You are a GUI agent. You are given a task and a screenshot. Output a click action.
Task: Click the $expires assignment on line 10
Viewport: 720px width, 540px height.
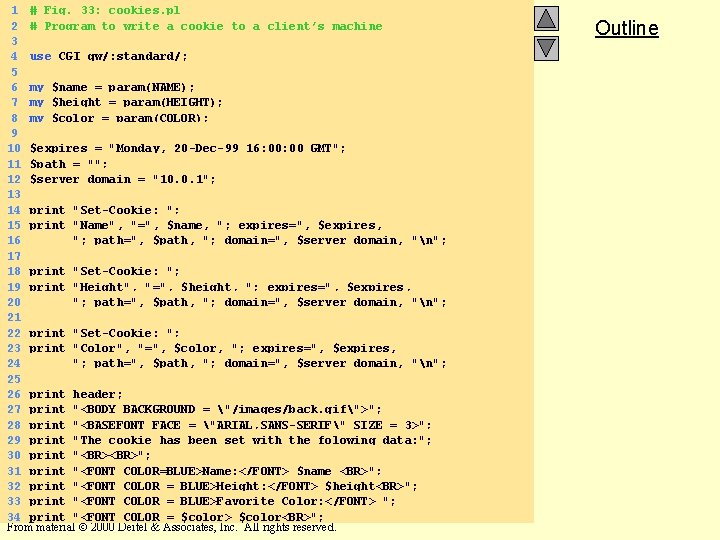(187, 148)
